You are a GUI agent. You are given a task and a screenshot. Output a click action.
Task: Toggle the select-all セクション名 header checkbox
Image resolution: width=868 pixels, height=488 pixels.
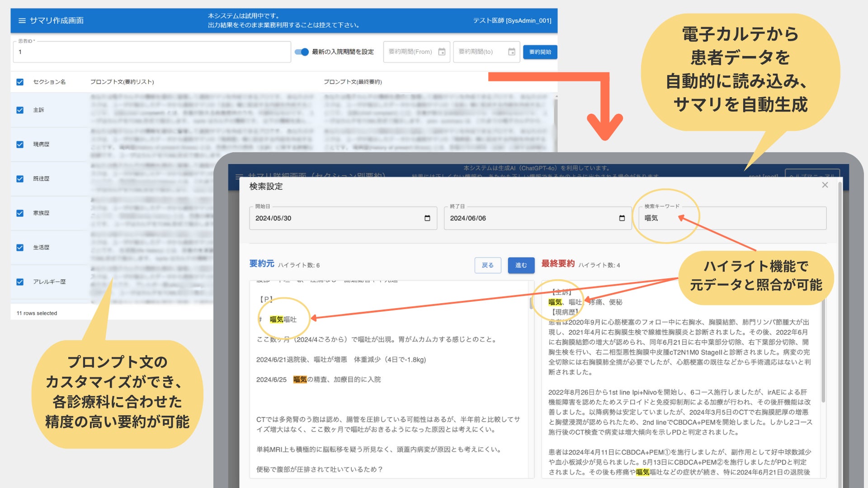(20, 82)
